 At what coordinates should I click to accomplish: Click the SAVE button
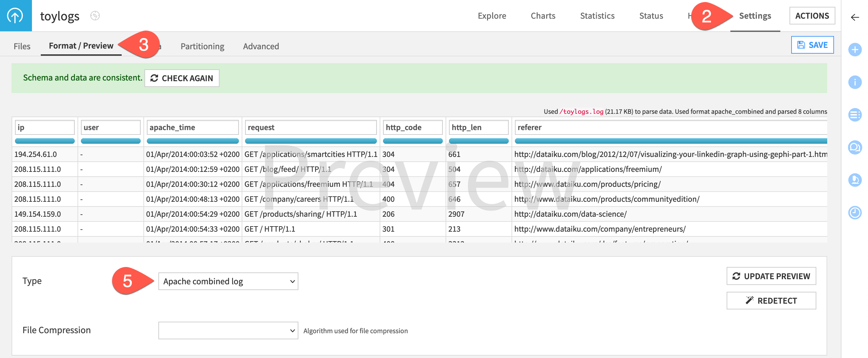click(812, 44)
